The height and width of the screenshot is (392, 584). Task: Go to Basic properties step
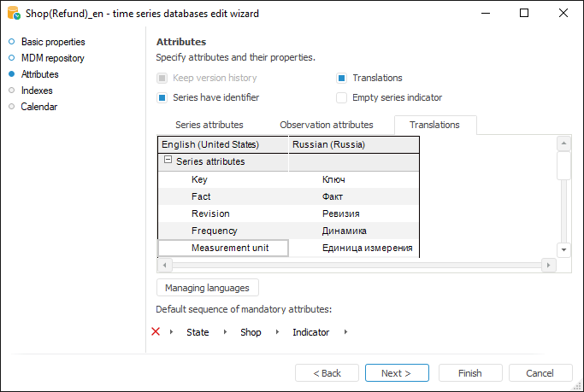click(x=53, y=42)
